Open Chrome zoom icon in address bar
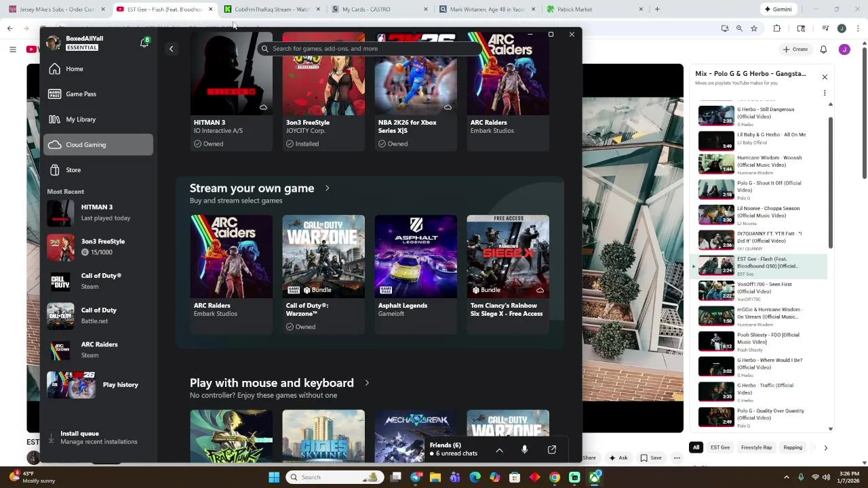868x488 pixels. pyautogui.click(x=739, y=28)
